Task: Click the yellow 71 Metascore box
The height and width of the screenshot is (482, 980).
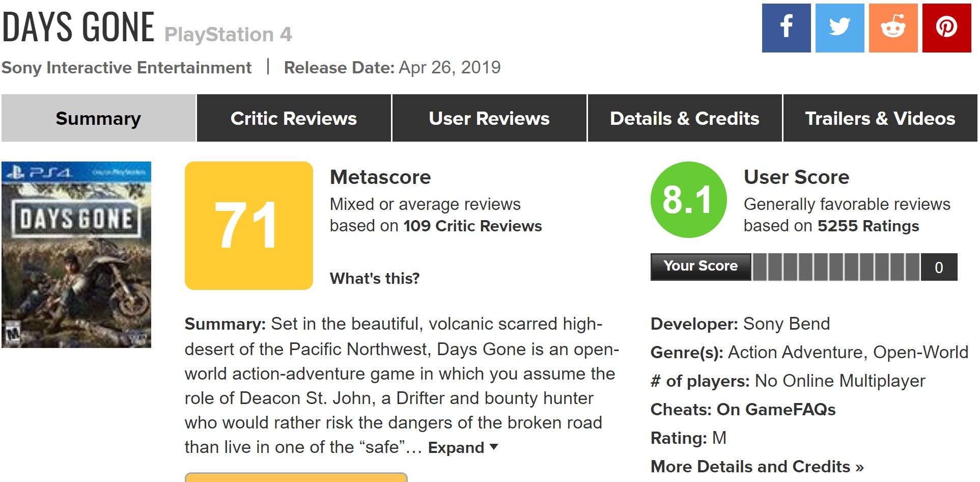Action: click(x=248, y=226)
